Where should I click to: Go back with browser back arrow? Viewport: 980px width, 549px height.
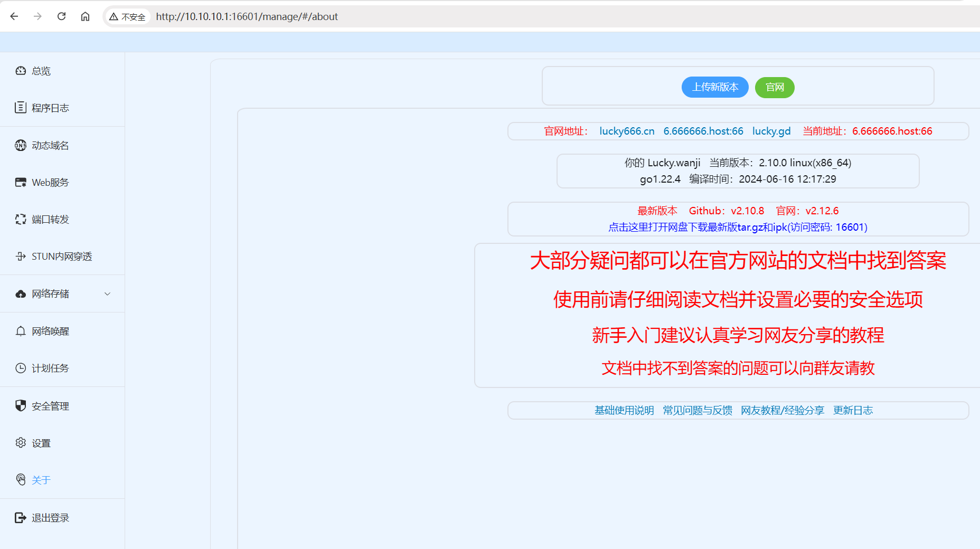tap(14, 16)
